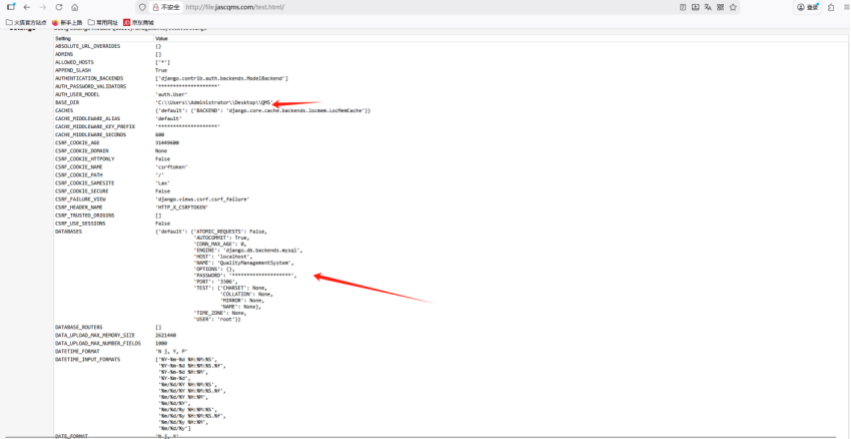Click the 登录 account login button
Image resolution: width=851 pixels, height=439 pixels.
(x=807, y=7)
